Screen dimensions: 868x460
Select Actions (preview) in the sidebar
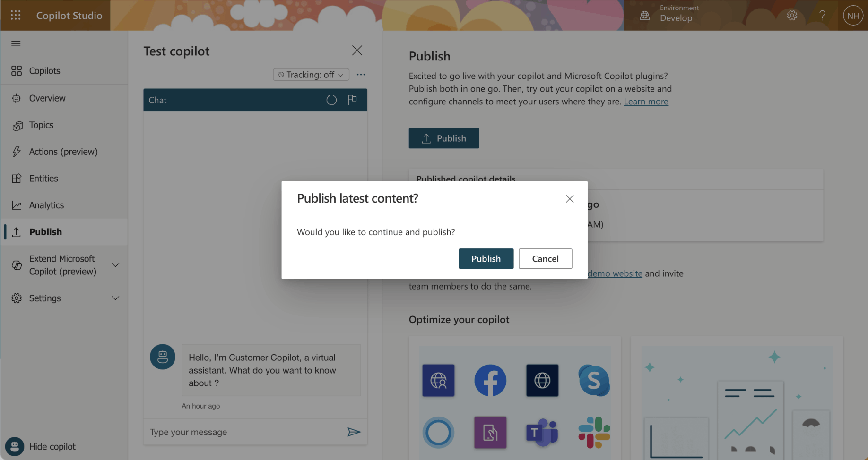62,151
